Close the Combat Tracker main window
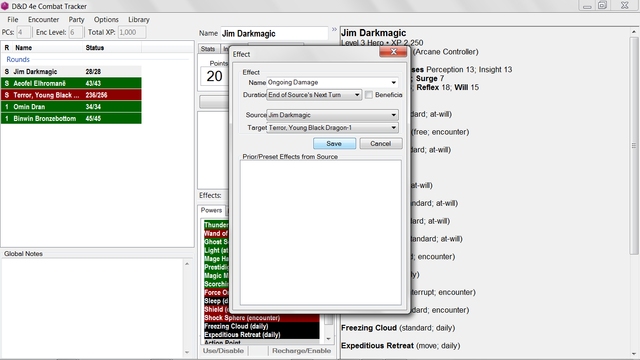Screen dimensions: 640x360 click(x=624, y=6)
